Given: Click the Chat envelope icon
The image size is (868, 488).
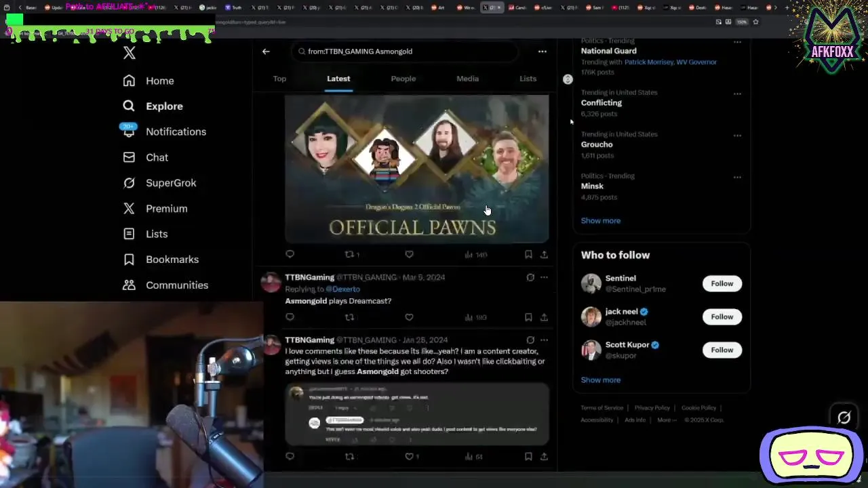Looking at the screenshot, I should (129, 157).
